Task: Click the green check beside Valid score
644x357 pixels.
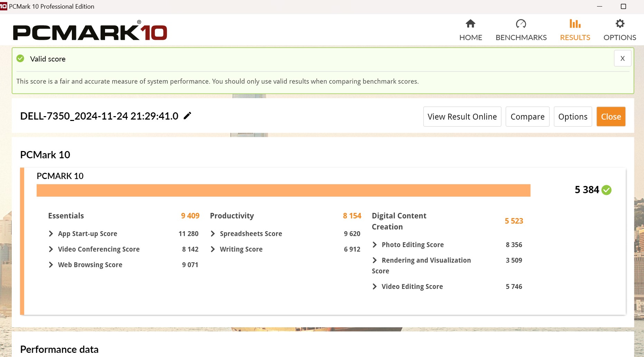Action: point(20,58)
